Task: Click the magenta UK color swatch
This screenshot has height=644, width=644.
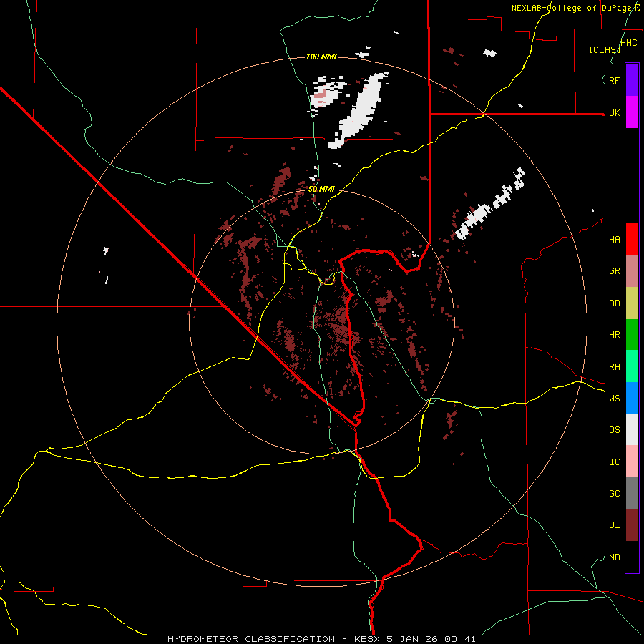Action: [x=632, y=112]
